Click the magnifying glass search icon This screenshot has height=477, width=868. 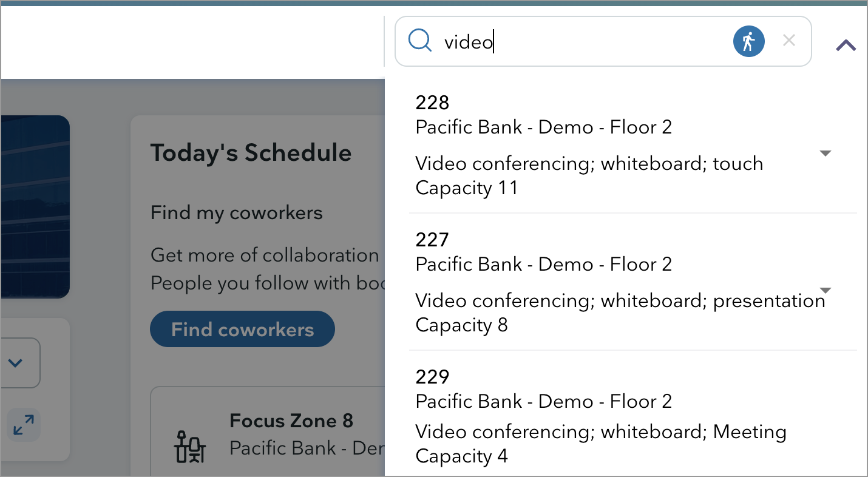point(420,41)
